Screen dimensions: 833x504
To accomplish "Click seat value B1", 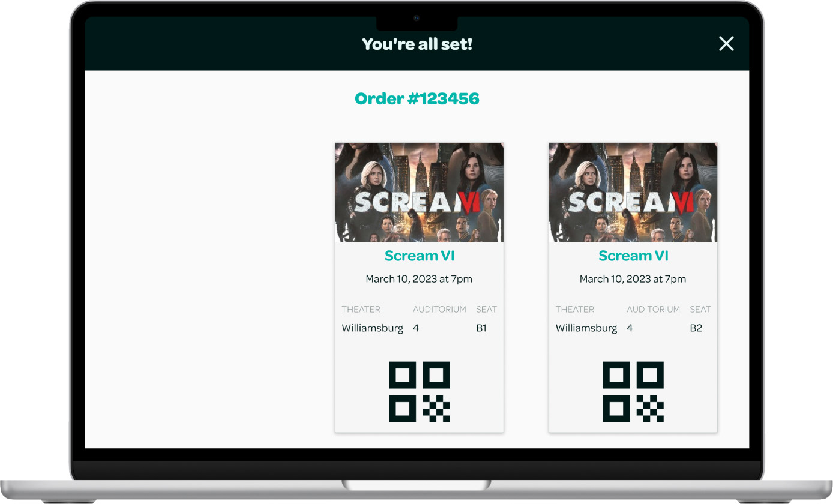I will point(481,328).
